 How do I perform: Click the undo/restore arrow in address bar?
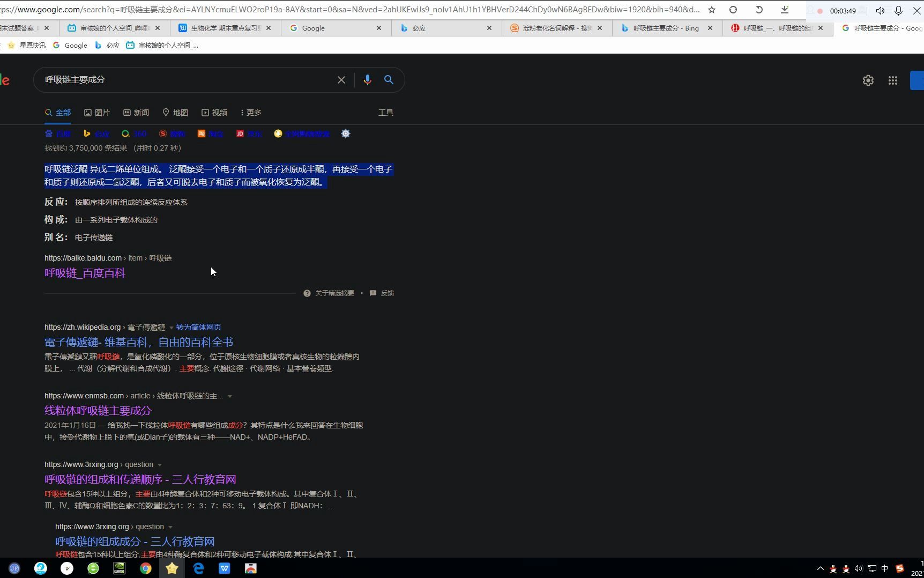(x=759, y=10)
